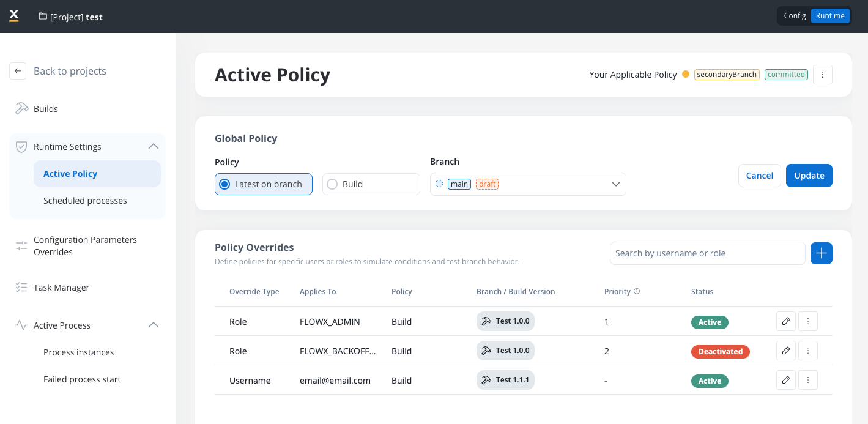
Task: Click the back arrow icon beside Back to projects
Action: [x=18, y=71]
